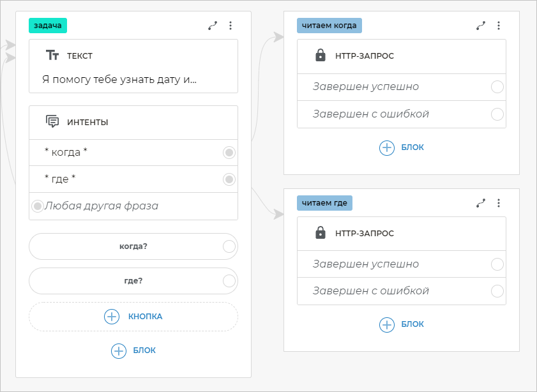The height and width of the screenshot is (392, 537).
Task: Click the connection path icon in читаем где
Action: [x=481, y=203]
